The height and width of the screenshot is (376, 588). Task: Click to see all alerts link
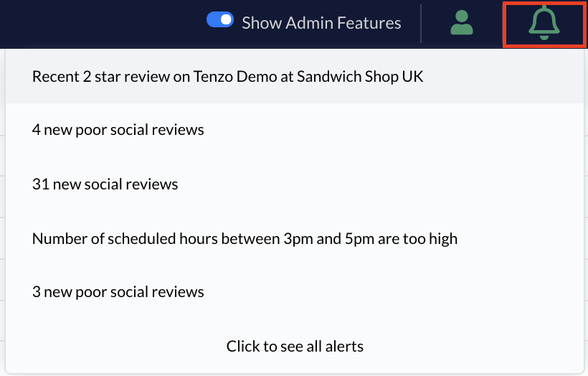tap(295, 346)
